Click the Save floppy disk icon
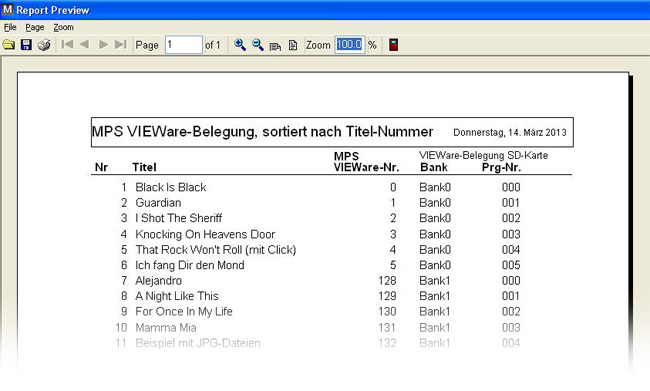The image size is (650, 391). click(26, 44)
